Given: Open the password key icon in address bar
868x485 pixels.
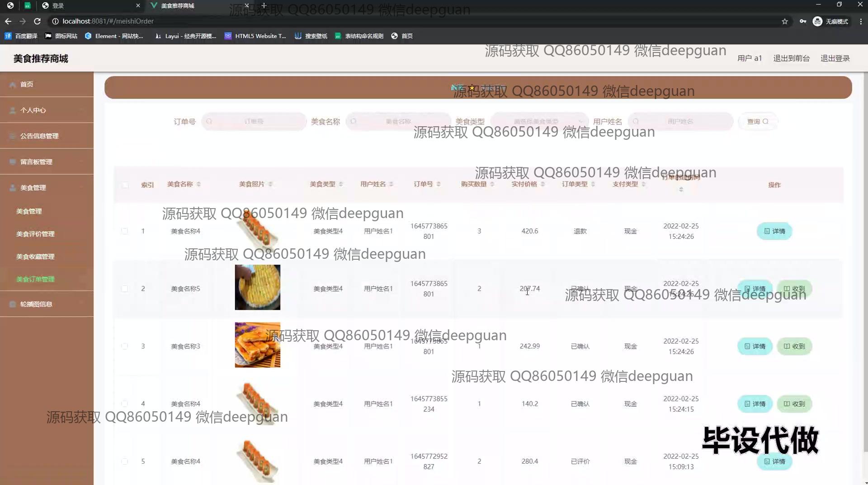Looking at the screenshot, I should [x=803, y=21].
